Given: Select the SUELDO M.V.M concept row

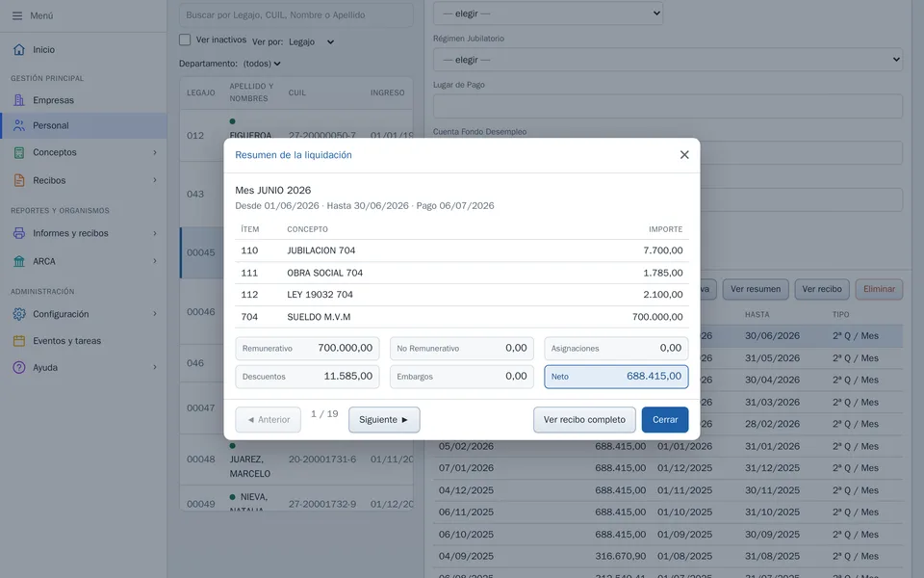Looking at the screenshot, I should (462, 317).
